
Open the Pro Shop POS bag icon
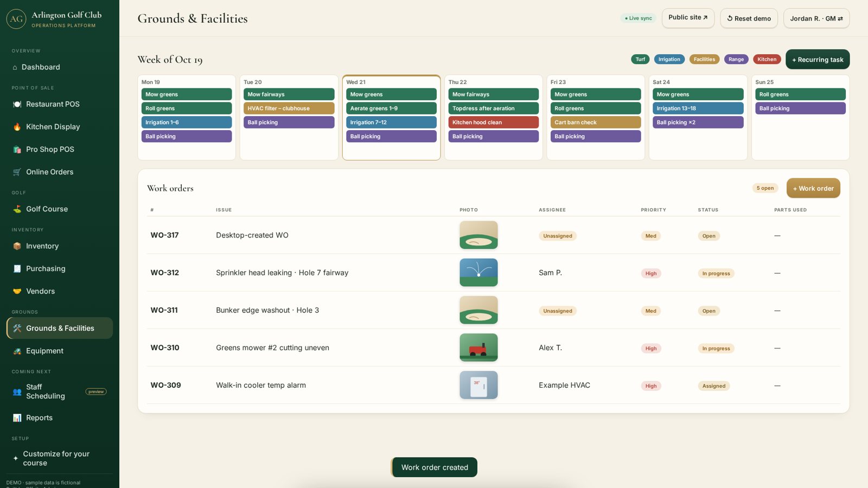pos(17,149)
